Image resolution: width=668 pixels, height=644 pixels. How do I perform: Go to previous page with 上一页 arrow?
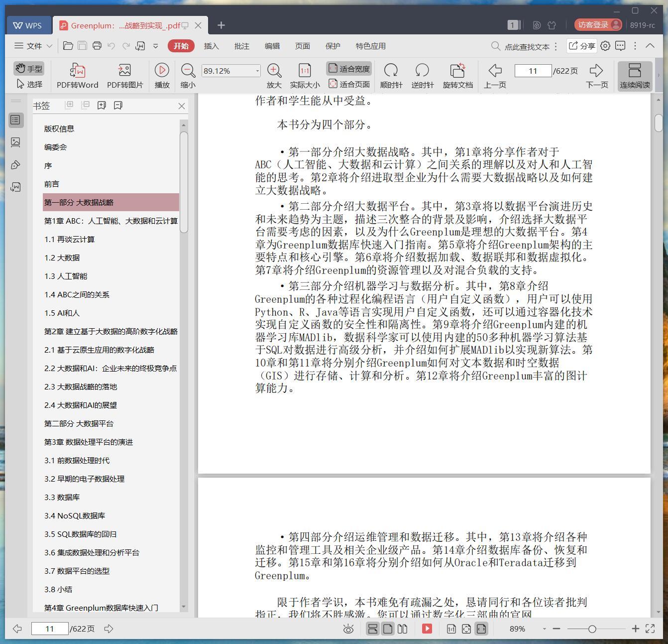tap(495, 76)
